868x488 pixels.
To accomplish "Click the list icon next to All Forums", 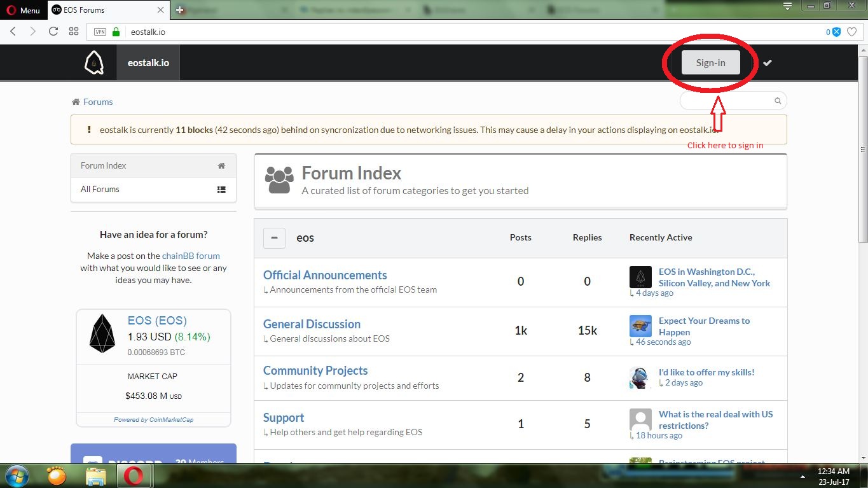I will coord(221,189).
